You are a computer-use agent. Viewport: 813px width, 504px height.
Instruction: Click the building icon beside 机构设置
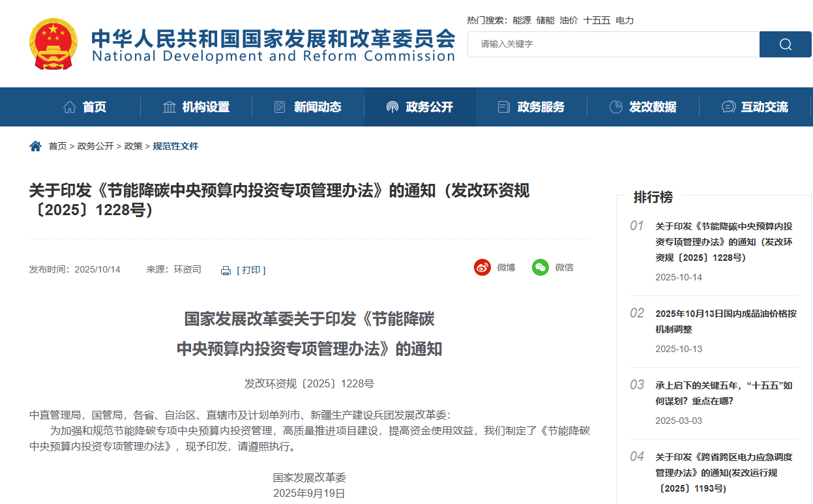170,106
